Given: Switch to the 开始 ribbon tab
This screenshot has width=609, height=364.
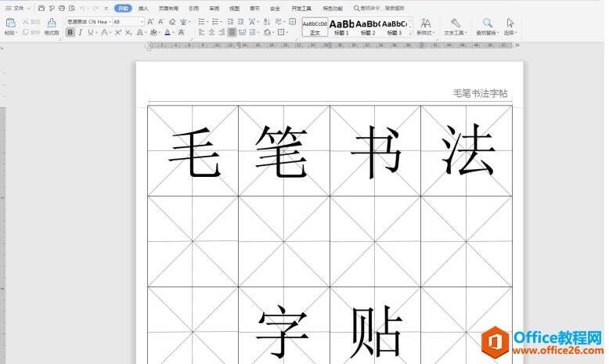Looking at the screenshot, I should click(123, 8).
